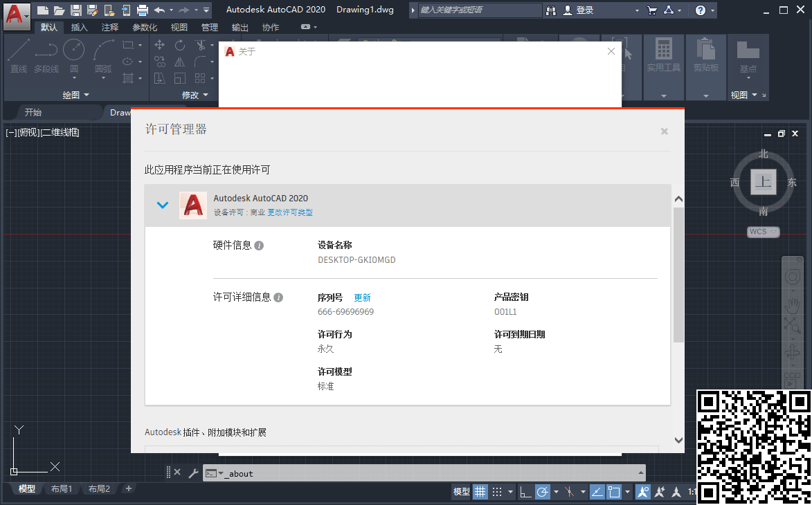Click the Plot printer icon in toolbar
Image resolution: width=812 pixels, height=505 pixels.
coord(143,10)
